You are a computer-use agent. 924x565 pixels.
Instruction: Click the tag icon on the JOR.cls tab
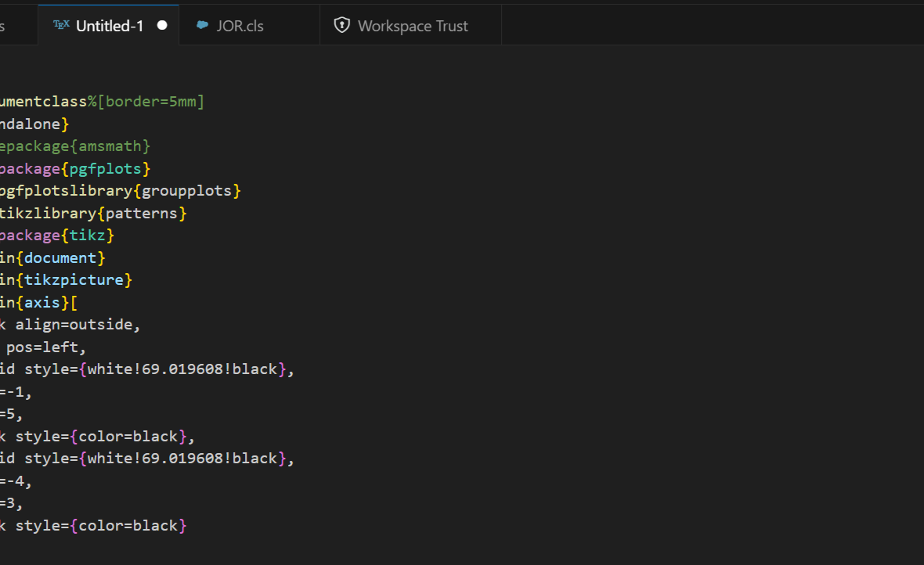(202, 25)
